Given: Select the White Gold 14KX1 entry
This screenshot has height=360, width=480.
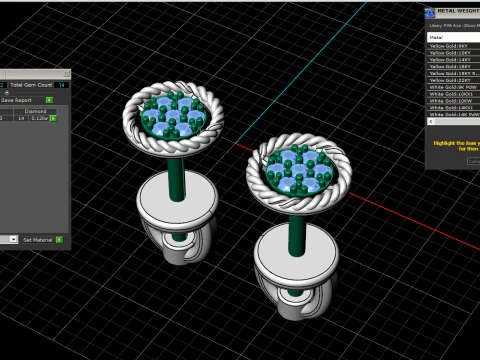Looking at the screenshot, I should pyautogui.click(x=453, y=108).
